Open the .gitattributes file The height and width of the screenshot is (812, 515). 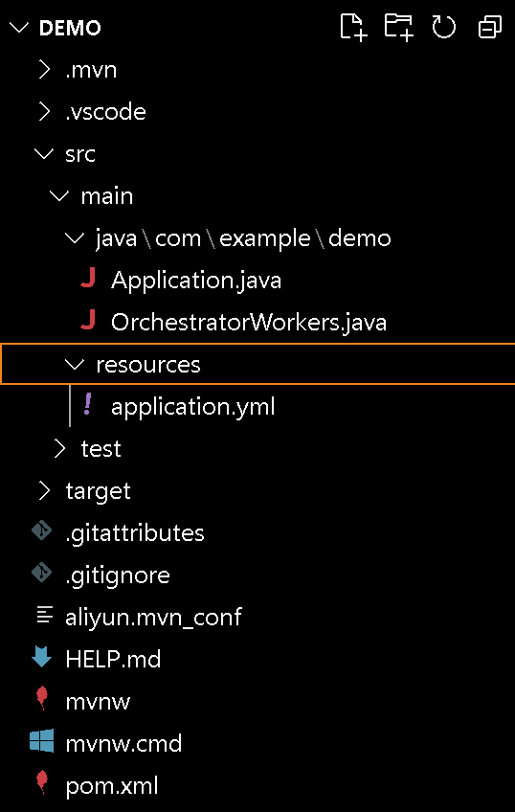point(135,532)
